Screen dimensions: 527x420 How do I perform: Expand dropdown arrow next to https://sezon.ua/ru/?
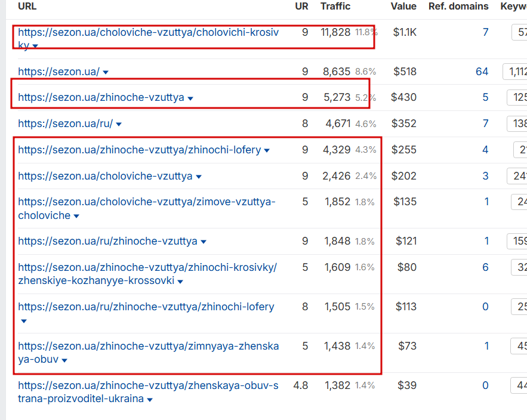click(x=119, y=124)
